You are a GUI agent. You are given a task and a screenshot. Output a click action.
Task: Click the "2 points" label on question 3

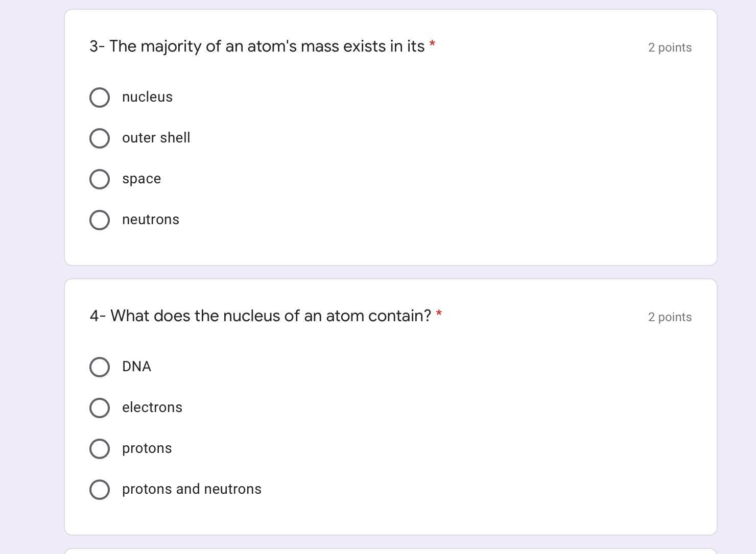click(x=670, y=47)
